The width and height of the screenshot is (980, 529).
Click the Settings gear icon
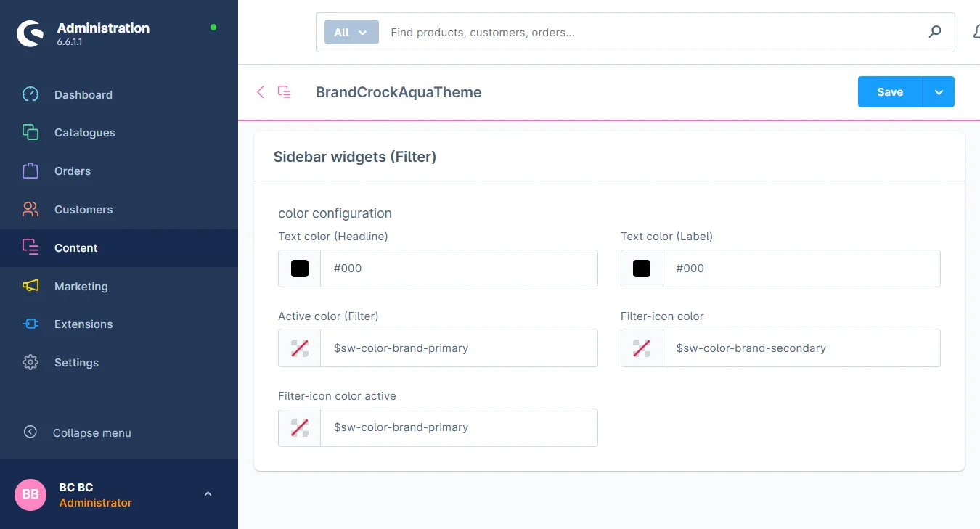click(x=30, y=363)
